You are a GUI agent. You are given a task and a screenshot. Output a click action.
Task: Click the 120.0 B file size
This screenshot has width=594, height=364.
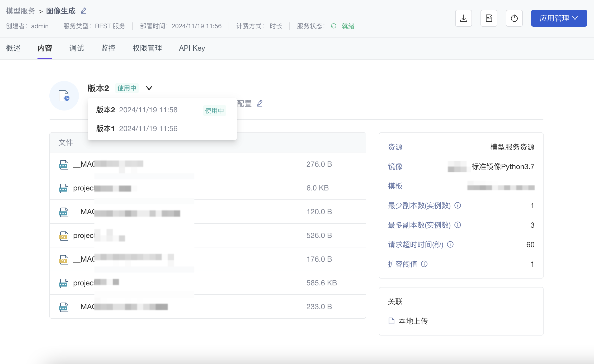point(319,212)
